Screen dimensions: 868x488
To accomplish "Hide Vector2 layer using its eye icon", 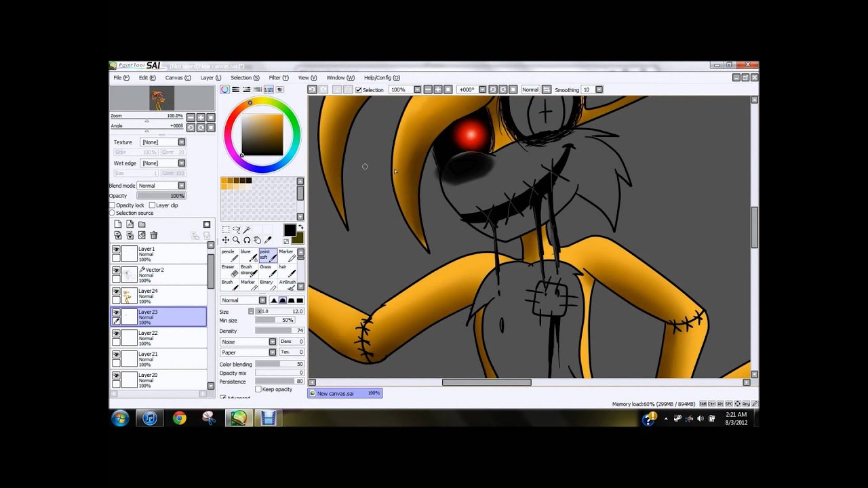I will point(116,271).
